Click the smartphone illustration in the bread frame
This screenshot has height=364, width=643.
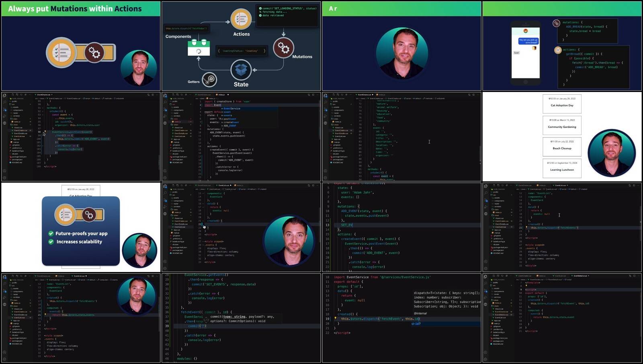click(x=525, y=53)
